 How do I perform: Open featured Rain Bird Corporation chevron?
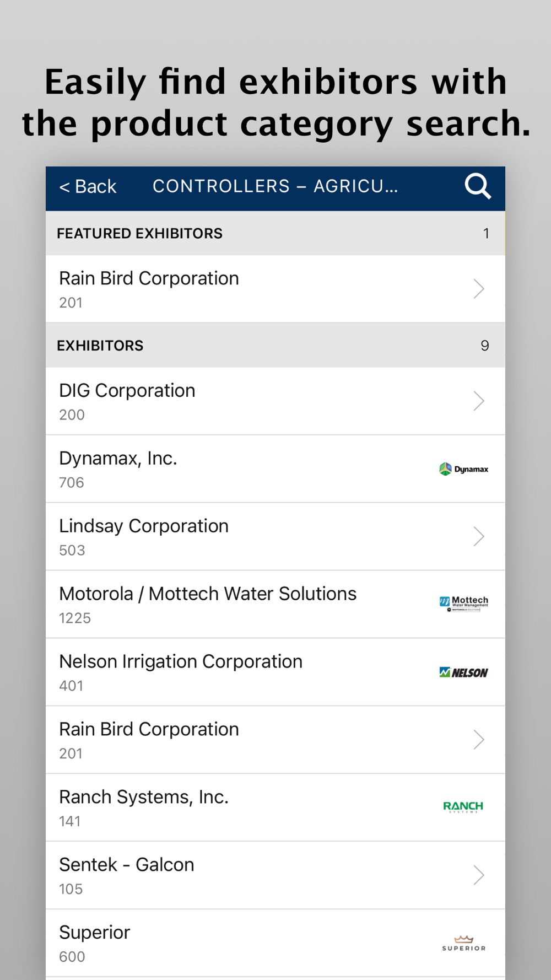[478, 289]
